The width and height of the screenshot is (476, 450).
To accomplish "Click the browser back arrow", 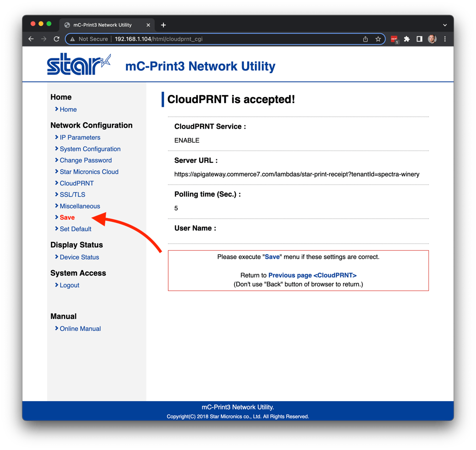I will (31, 39).
